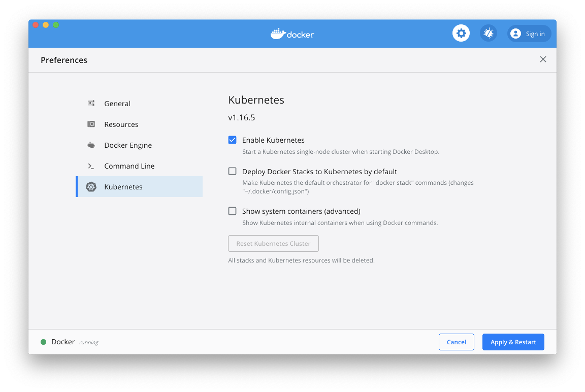Click the user account icon on Sign in button
This screenshot has height=392, width=585.
515,34
